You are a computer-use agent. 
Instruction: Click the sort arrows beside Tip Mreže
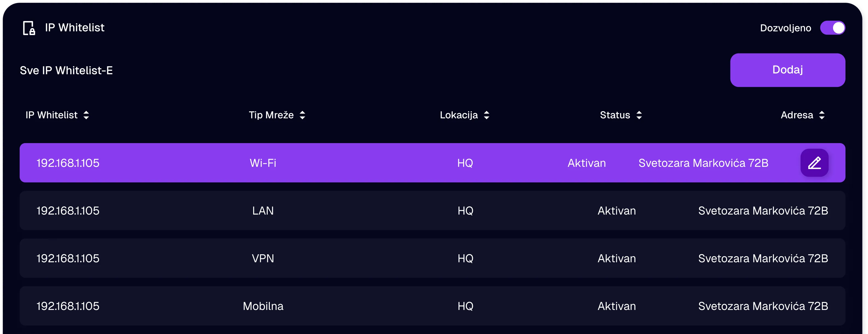pyautogui.click(x=302, y=115)
